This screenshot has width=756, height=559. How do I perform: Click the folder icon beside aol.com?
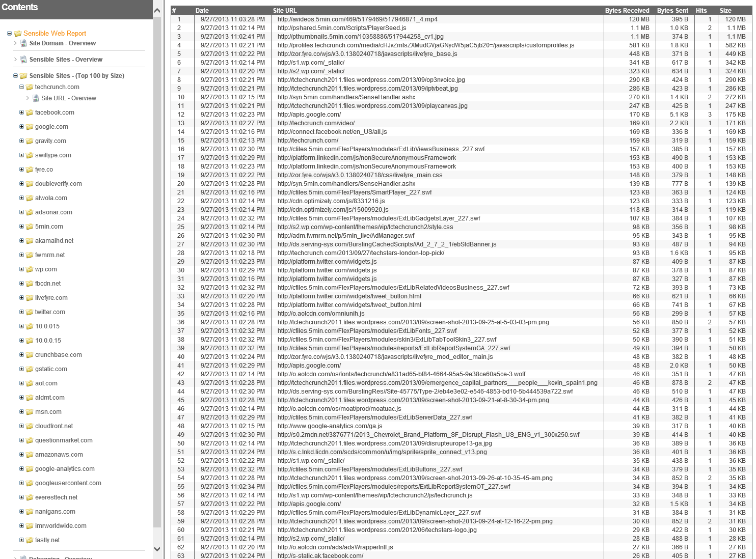click(30, 383)
